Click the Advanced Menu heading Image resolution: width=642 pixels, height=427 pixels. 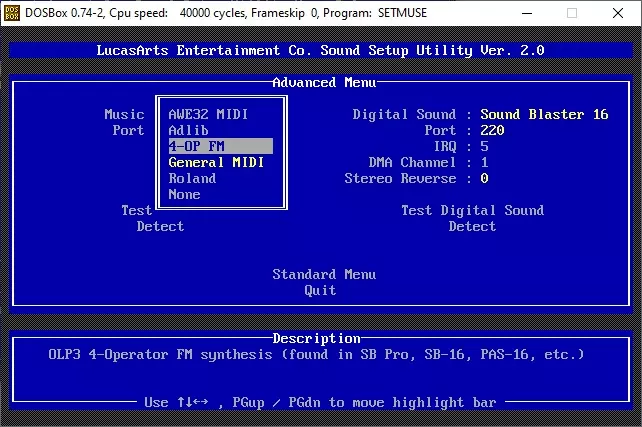point(324,82)
